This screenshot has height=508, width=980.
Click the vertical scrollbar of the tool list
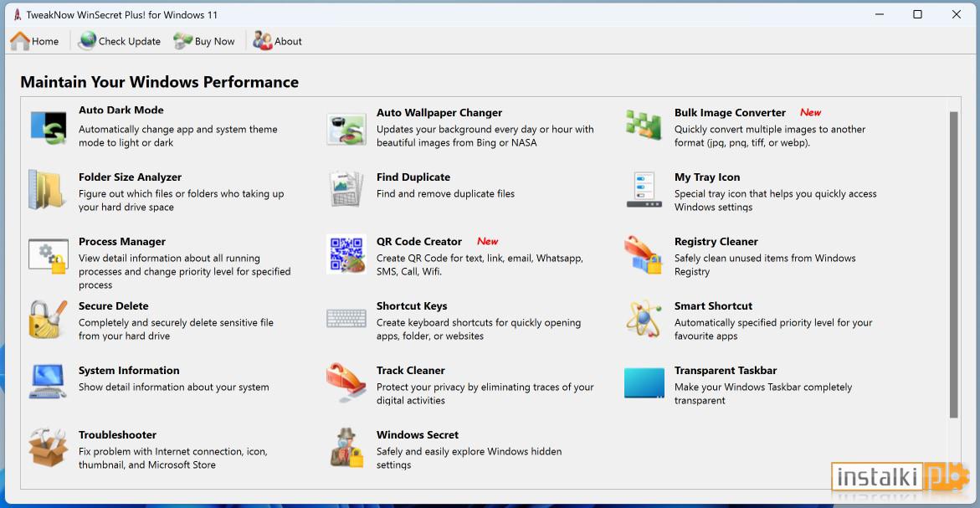click(953, 265)
